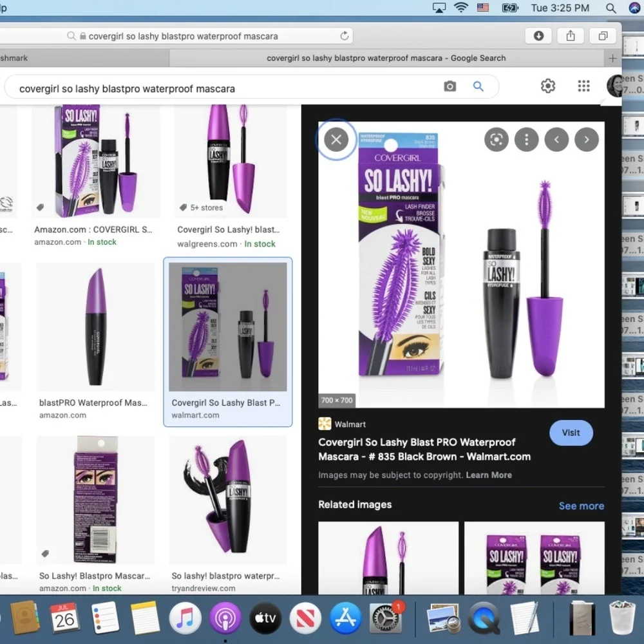The width and height of the screenshot is (644, 644).
Task: Open the Google apps grid
Action: [x=583, y=86]
